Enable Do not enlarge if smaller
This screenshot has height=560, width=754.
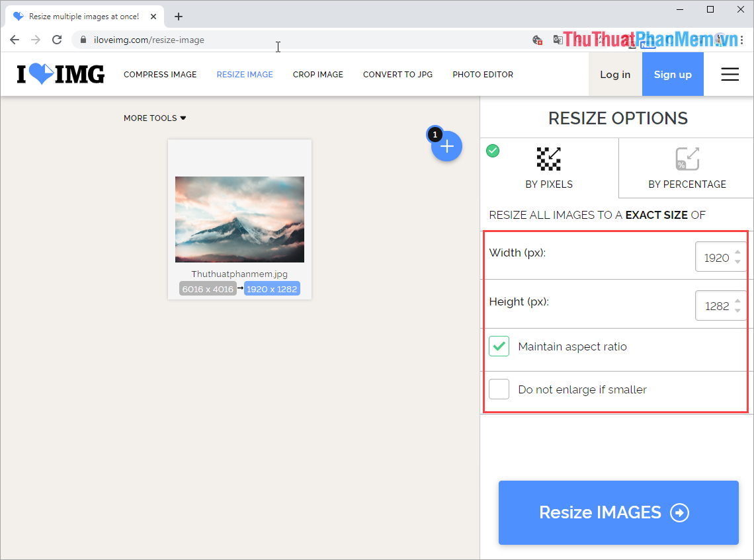[x=499, y=389]
